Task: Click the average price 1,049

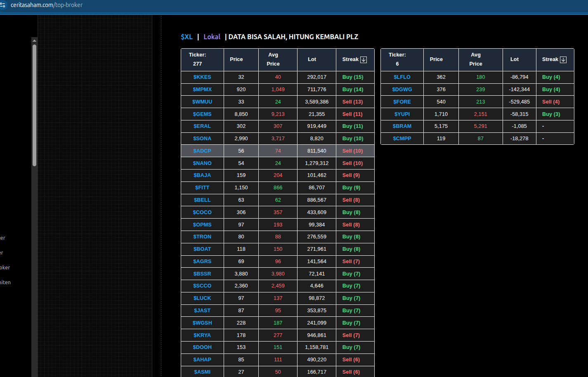Action: point(278,90)
